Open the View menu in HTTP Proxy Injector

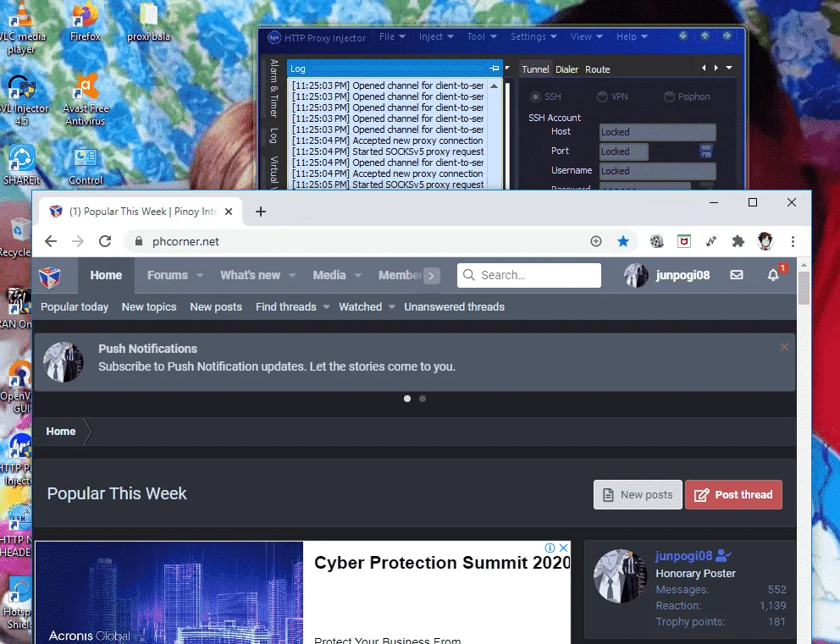pyautogui.click(x=587, y=36)
